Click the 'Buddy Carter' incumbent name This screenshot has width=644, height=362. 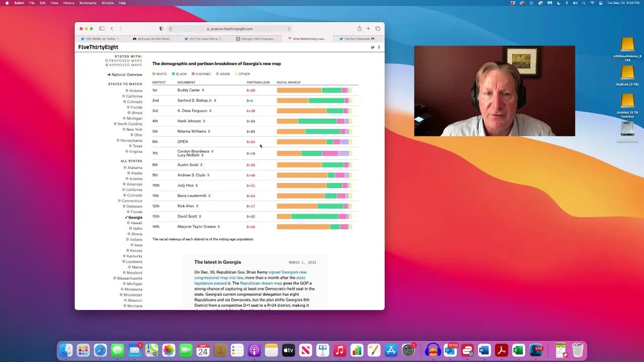189,90
